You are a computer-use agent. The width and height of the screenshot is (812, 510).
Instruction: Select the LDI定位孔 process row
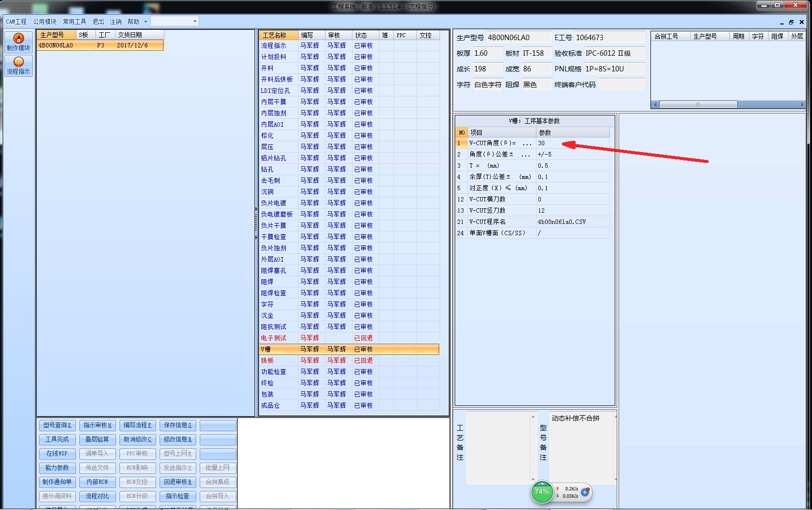pyautogui.click(x=349, y=90)
